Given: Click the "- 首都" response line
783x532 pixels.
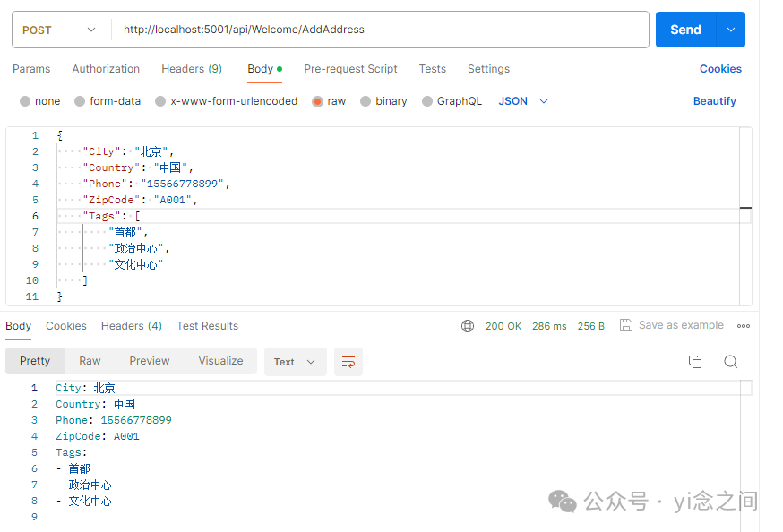Looking at the screenshot, I should [73, 468].
